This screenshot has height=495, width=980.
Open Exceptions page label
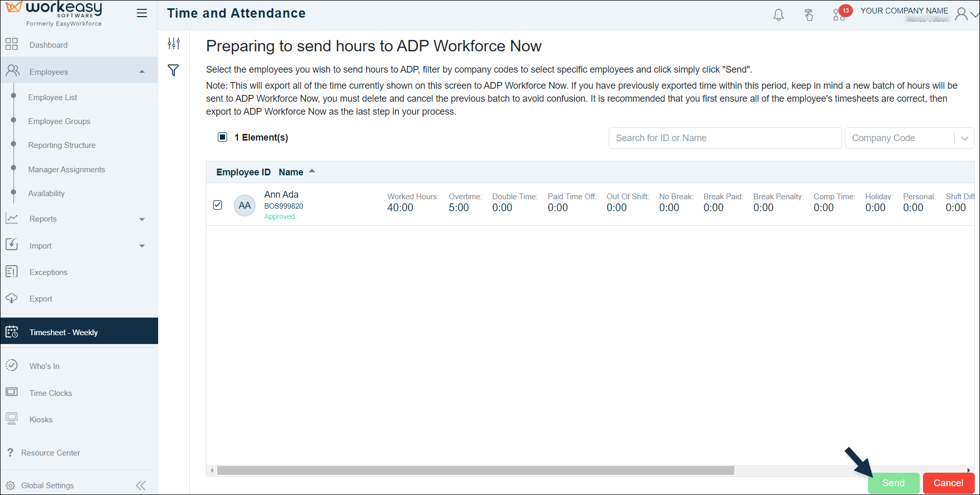[48, 272]
